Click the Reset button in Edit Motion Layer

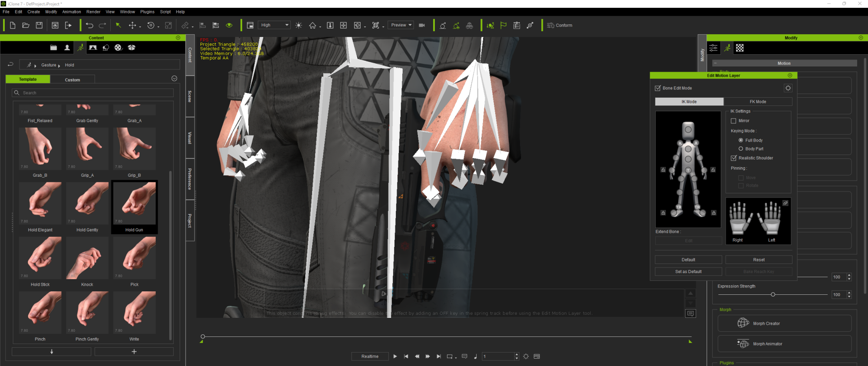pyautogui.click(x=759, y=260)
